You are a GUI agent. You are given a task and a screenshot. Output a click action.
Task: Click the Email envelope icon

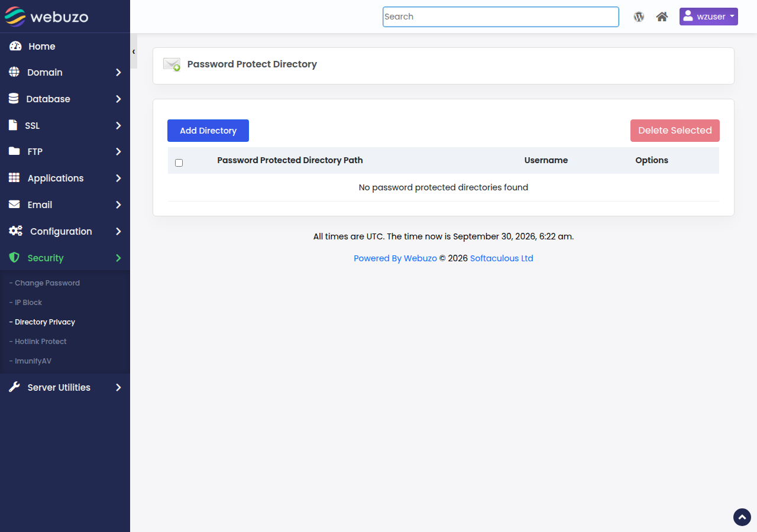tap(14, 205)
